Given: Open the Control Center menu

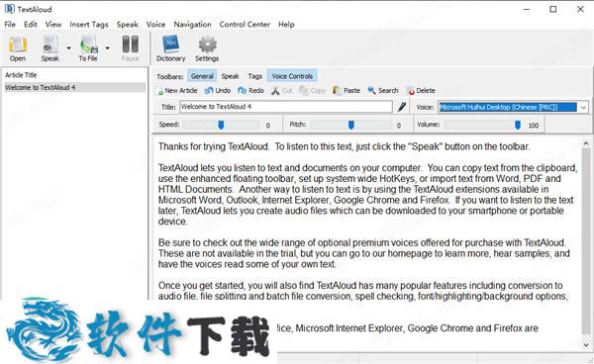Looking at the screenshot, I should tap(245, 24).
